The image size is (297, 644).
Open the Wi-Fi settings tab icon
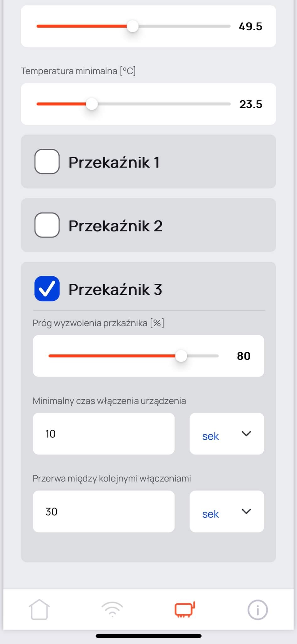coord(112,609)
